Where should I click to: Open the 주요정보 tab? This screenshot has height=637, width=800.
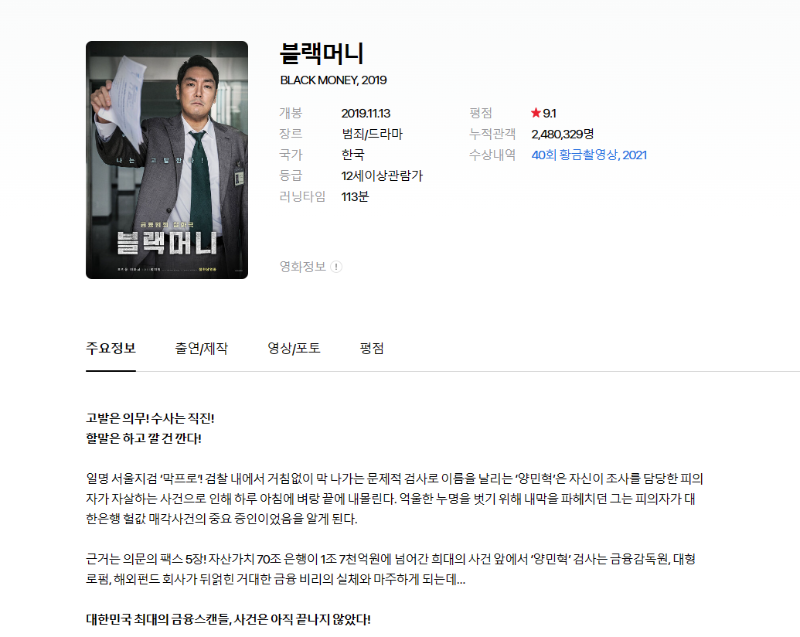(111, 349)
